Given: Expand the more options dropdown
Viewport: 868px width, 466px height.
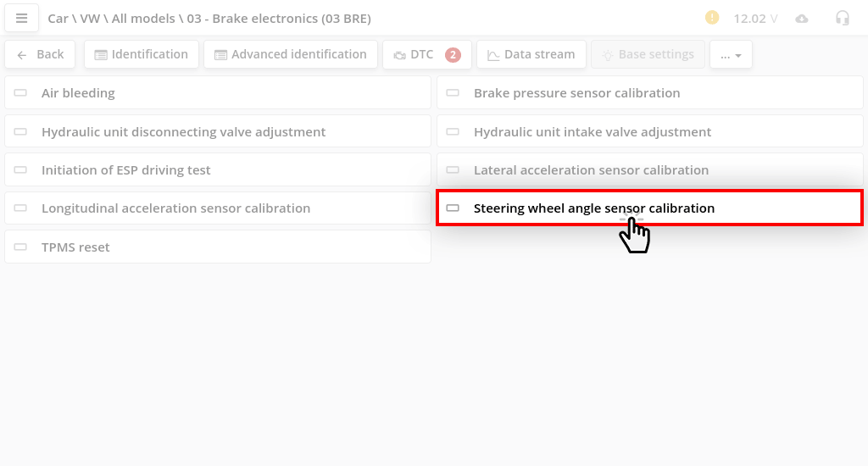Looking at the screenshot, I should [731, 55].
